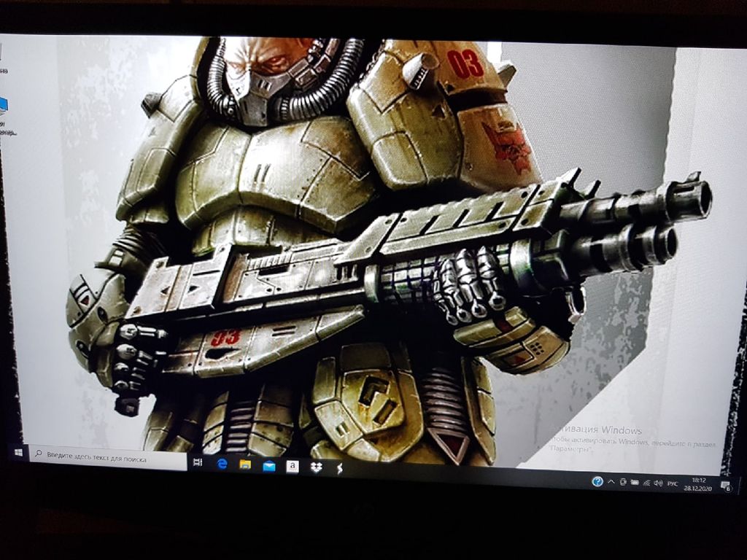Check the battery status icon
Image resolution: width=747 pixels, height=560 pixels.
[x=635, y=483]
